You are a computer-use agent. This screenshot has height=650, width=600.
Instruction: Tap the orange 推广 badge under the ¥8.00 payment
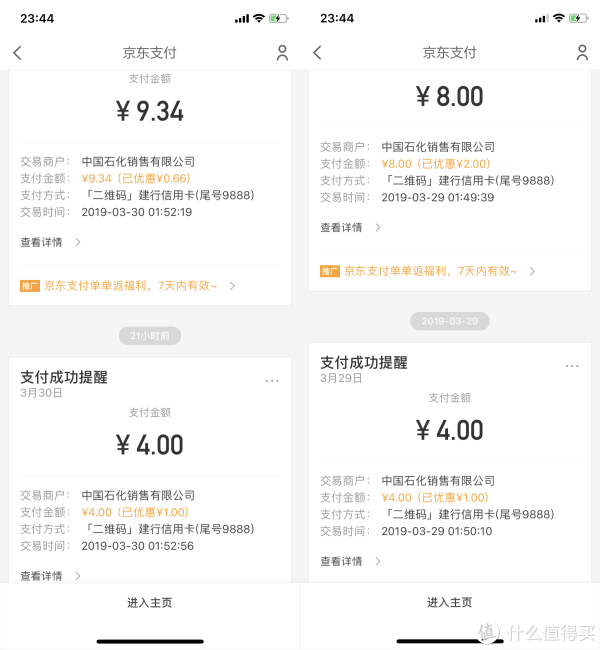(330, 271)
